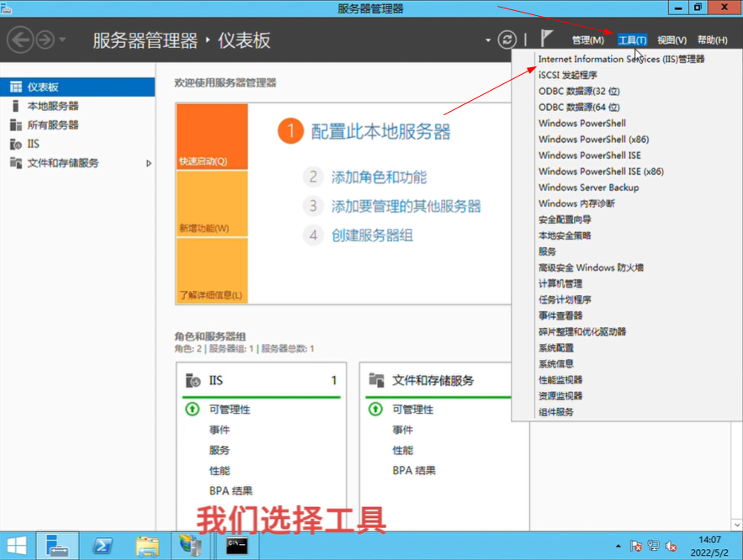Open the 工具(T) menu
743x560 pixels.
632,40
